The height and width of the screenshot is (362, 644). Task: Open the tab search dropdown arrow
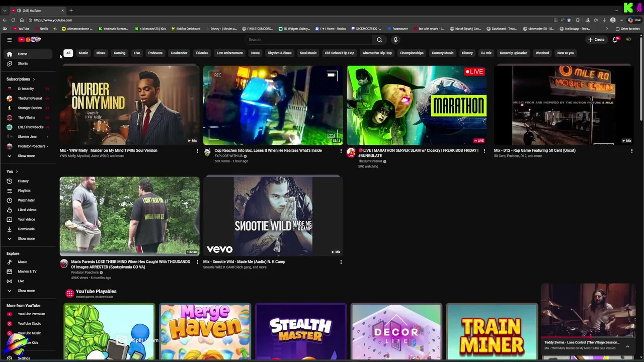coord(5,11)
